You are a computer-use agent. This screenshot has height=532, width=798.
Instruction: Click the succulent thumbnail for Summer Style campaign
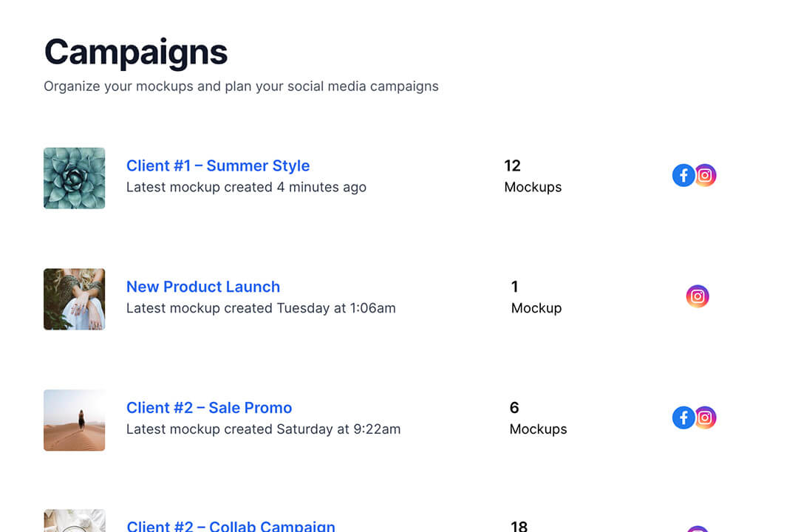click(74, 177)
